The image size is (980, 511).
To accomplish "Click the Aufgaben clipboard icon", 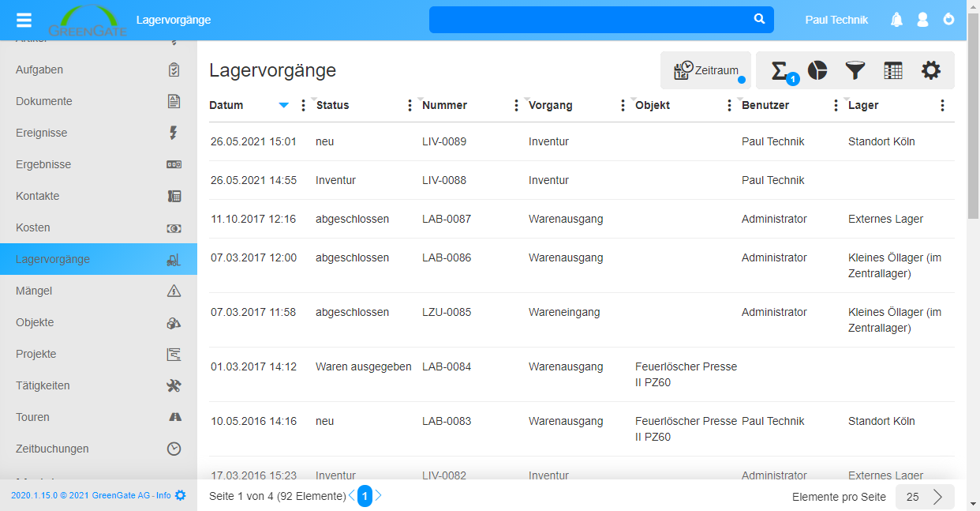I will coord(174,70).
